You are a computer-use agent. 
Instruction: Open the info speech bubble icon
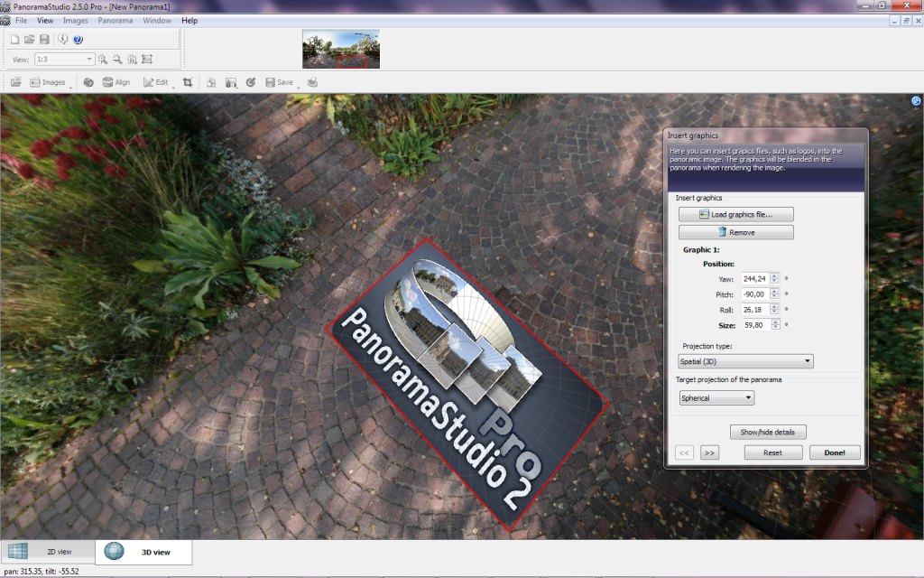[x=62, y=40]
